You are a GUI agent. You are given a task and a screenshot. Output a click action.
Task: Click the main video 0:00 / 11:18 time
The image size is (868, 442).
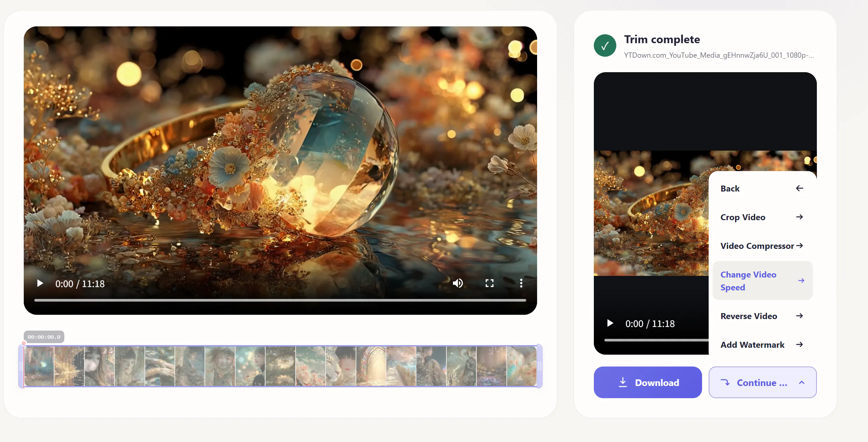[x=80, y=284]
